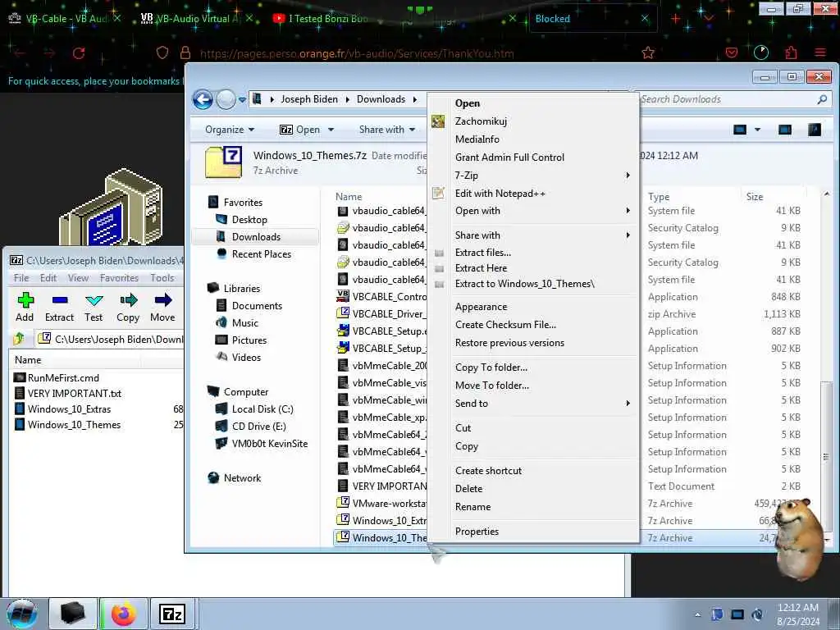Viewport: 840px width, 630px height.
Task: Open the File menu in 7-Zip
Action: point(21,278)
